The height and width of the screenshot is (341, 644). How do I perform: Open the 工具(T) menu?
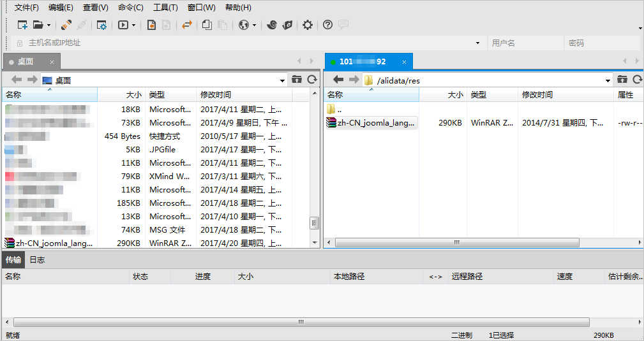coord(165,8)
